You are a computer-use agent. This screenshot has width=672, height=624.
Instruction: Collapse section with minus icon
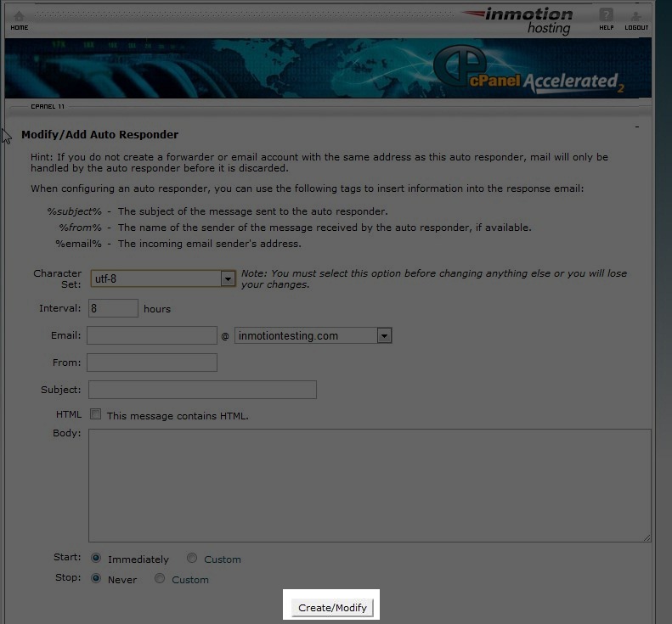[637, 126]
